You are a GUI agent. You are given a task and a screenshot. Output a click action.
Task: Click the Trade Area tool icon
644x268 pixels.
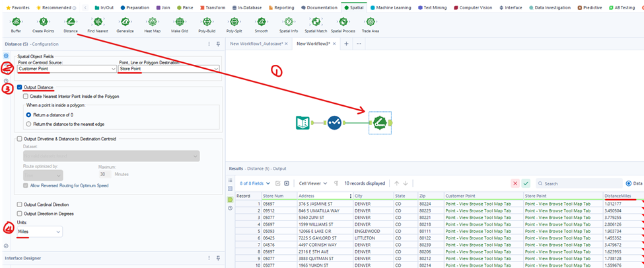pyautogui.click(x=370, y=22)
